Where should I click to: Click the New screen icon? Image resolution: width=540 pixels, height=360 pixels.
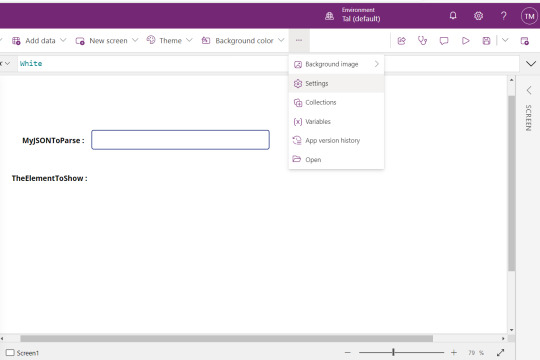(80, 41)
